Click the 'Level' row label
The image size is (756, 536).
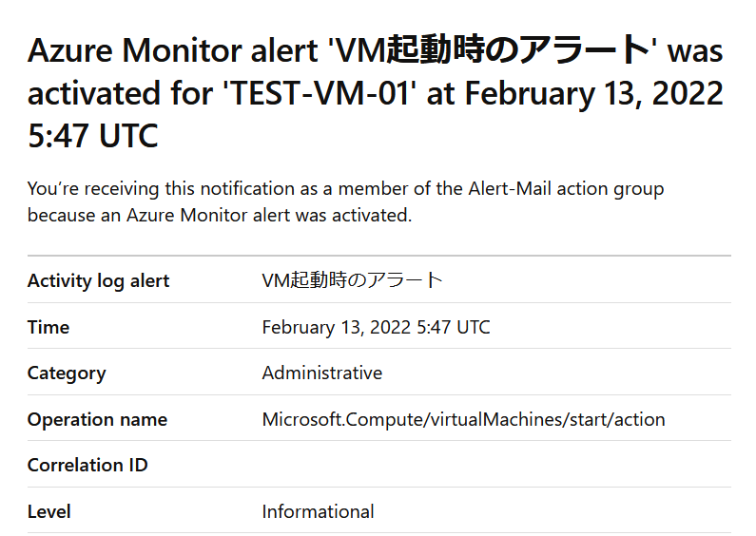pyautogui.click(x=49, y=511)
